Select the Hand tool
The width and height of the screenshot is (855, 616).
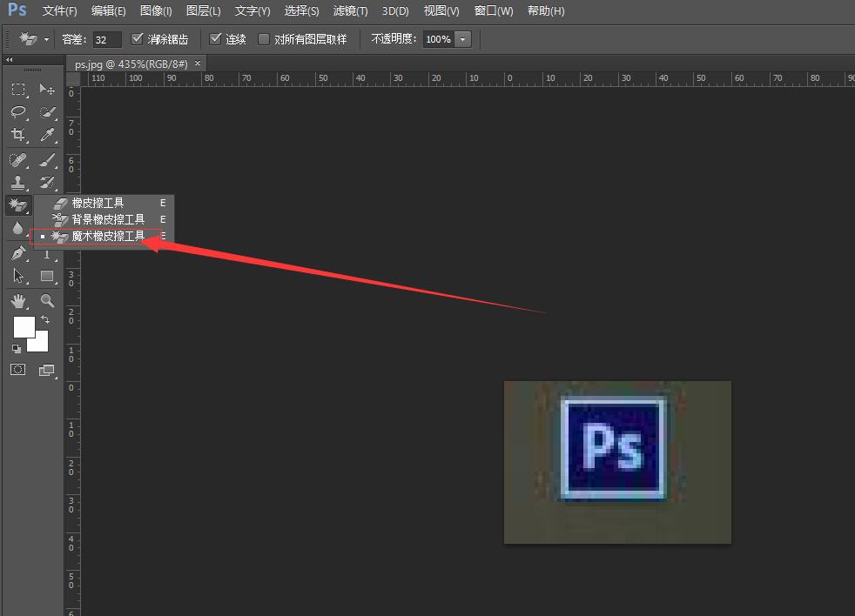pos(18,301)
